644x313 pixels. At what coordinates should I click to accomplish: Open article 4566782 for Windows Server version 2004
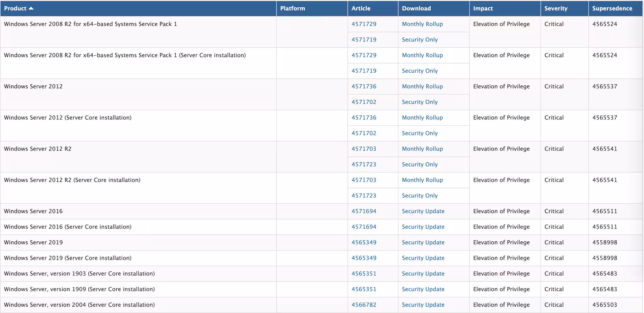click(x=364, y=305)
